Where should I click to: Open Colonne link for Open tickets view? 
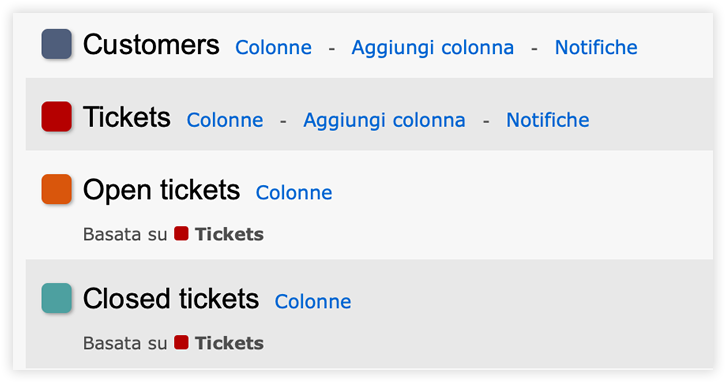294,193
